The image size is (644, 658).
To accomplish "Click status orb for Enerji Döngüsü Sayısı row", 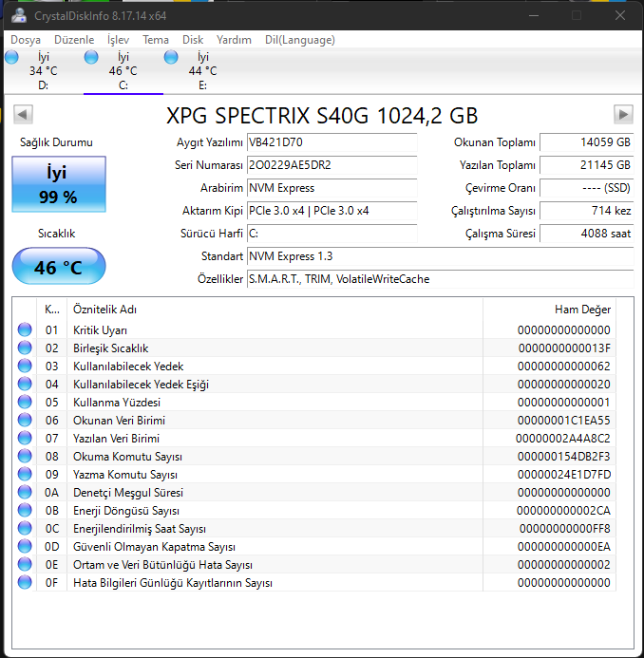I will [x=25, y=510].
